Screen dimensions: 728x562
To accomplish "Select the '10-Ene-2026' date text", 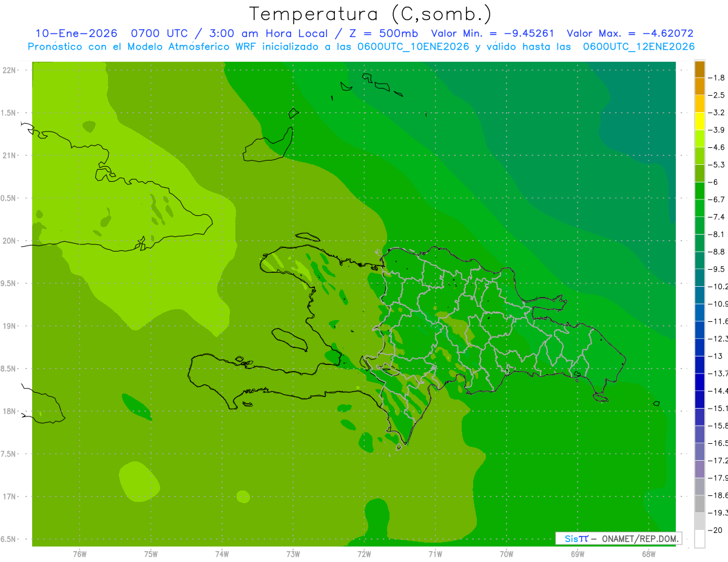I will [76, 33].
